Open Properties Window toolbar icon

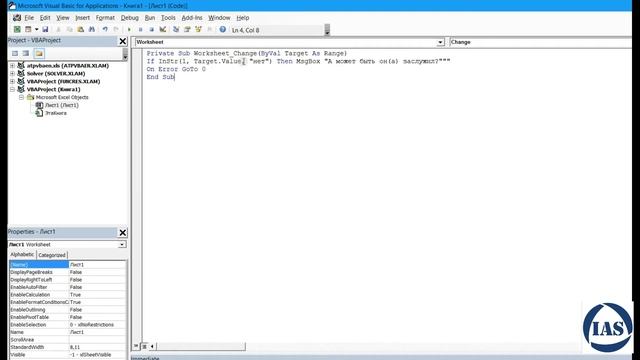pyautogui.click(x=187, y=29)
